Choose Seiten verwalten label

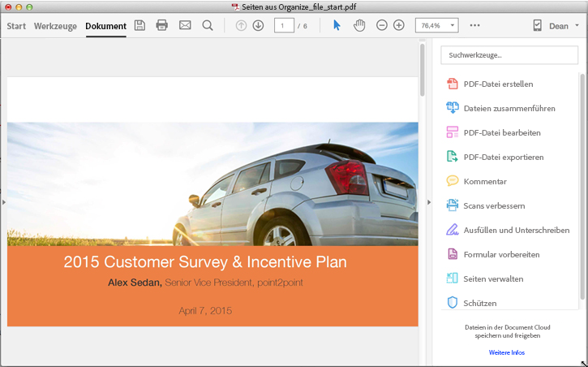tap(493, 278)
